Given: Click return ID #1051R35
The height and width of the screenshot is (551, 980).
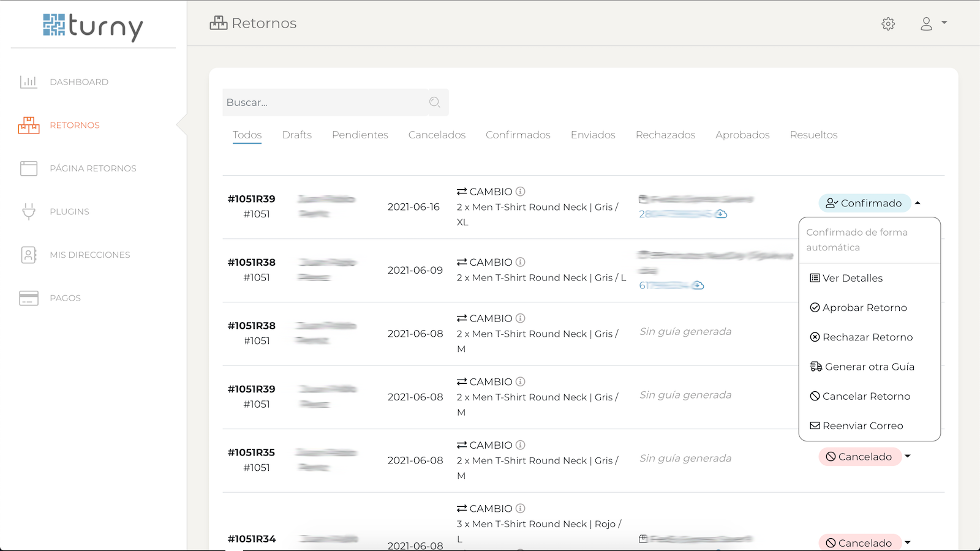Looking at the screenshot, I should [x=251, y=452].
